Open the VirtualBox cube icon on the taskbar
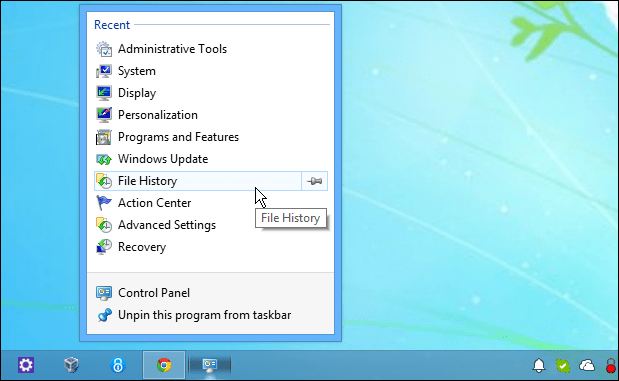Viewport: 619px width, 381px height. click(71, 365)
